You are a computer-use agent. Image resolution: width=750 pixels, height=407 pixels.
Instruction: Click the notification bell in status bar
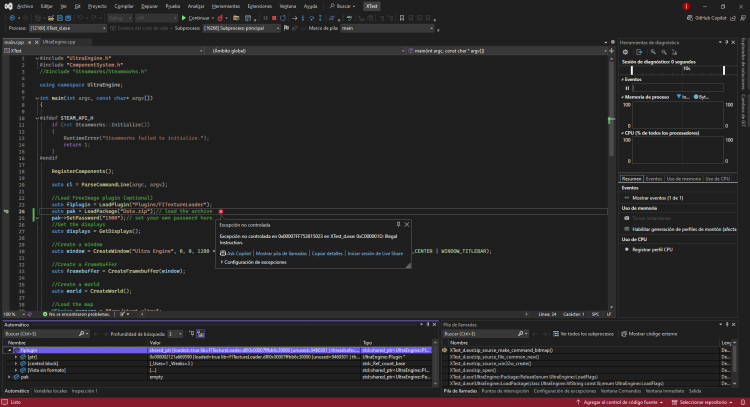[x=742, y=402]
